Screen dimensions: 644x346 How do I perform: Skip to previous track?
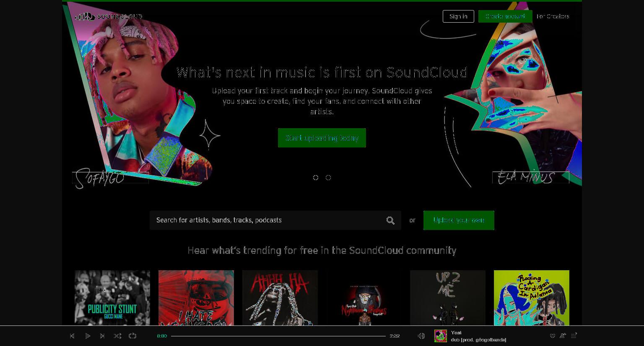pyautogui.click(x=72, y=336)
